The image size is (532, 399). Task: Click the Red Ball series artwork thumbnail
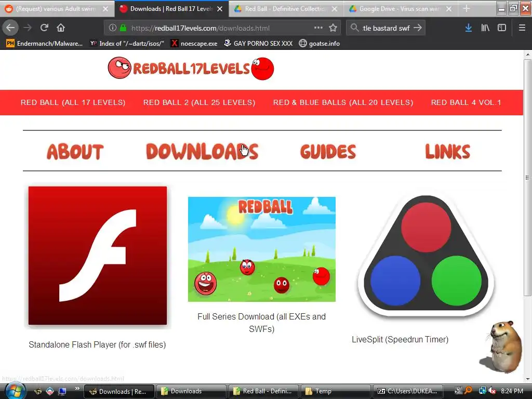[262, 249]
